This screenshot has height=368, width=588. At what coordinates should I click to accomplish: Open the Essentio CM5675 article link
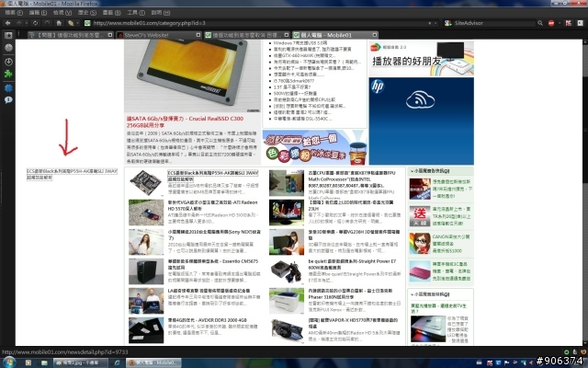[x=212, y=264]
